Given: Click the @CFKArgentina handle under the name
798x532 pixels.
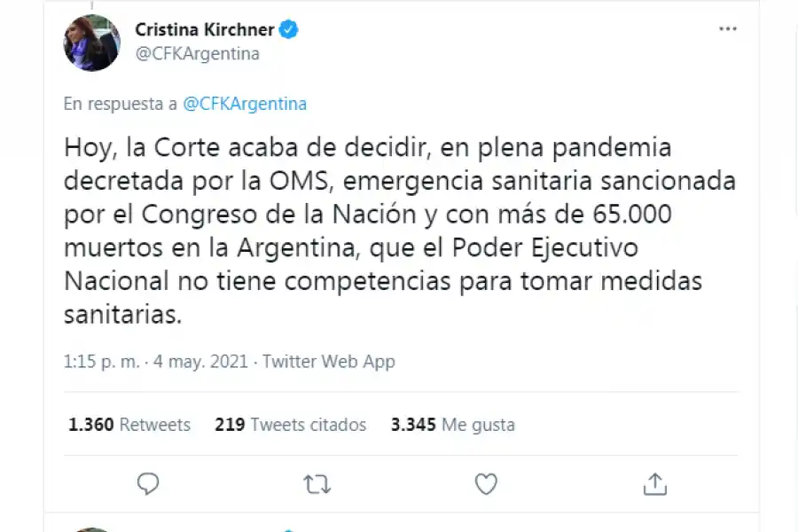Looking at the screenshot, I should coord(199,53).
